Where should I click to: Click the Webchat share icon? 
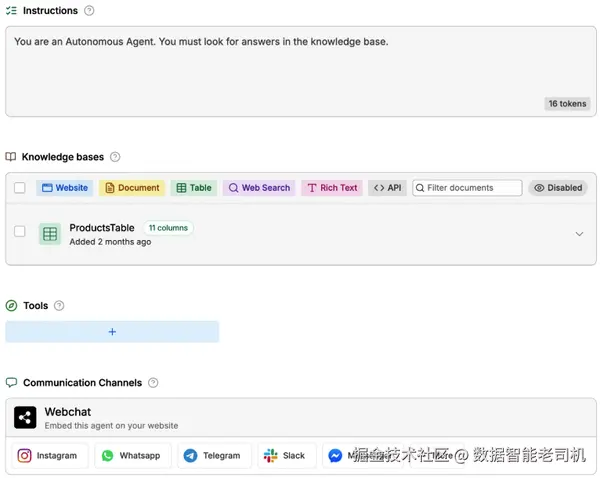(x=25, y=417)
